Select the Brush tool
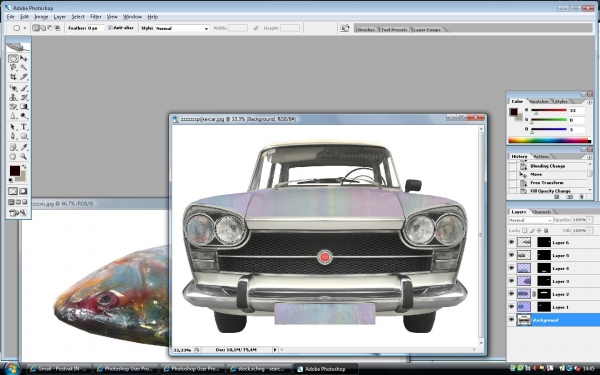600x375 pixels. click(24, 88)
